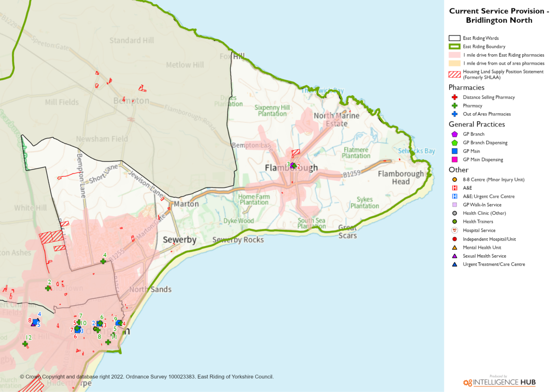The width and height of the screenshot is (554, 392).
Task: Click the green Pharmacy cross in legend
Action: [x=455, y=106]
